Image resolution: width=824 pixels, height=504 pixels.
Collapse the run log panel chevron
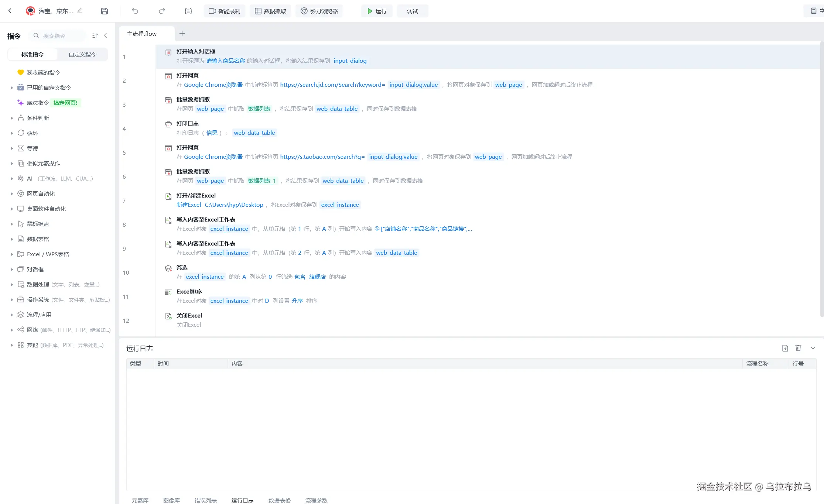813,348
